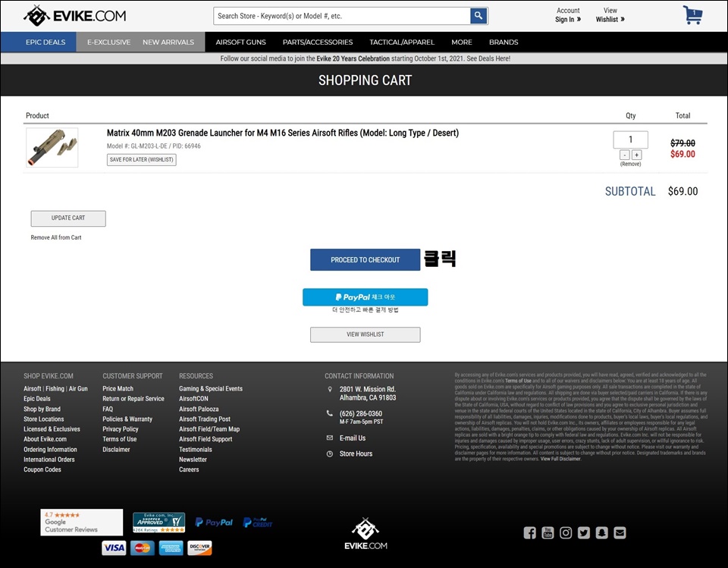Click the American Express card icon
This screenshot has height=568, width=728.
pos(171,548)
